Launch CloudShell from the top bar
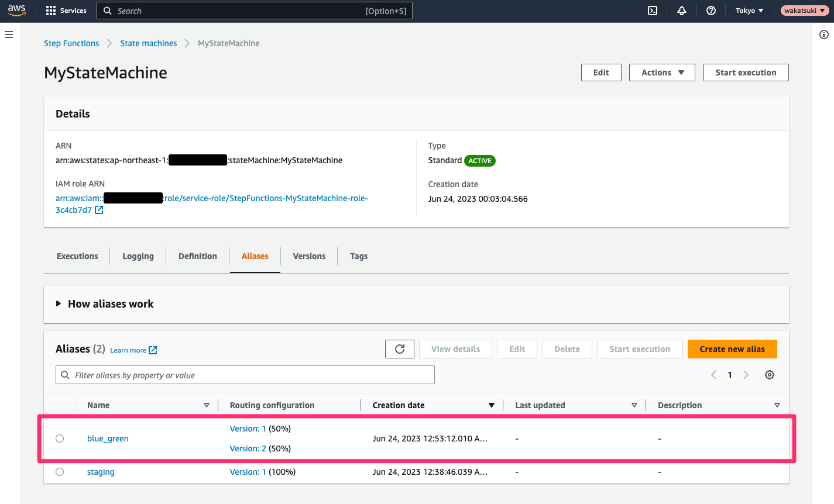 (x=653, y=10)
